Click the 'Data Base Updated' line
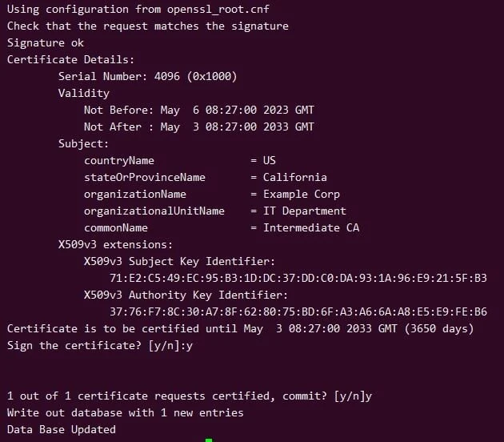Screen dimensions: 504x442 (61, 429)
